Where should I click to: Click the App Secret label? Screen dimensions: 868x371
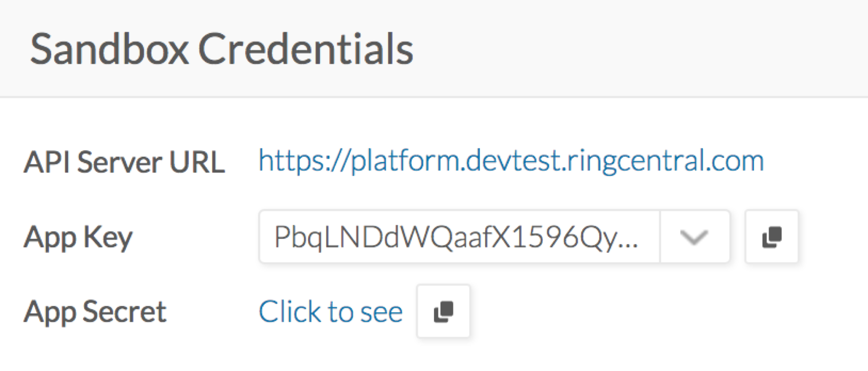coord(95,312)
